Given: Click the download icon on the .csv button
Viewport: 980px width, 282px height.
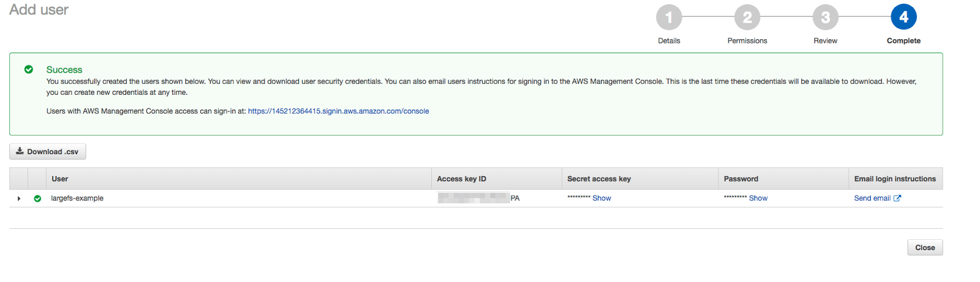Looking at the screenshot, I should click(20, 151).
